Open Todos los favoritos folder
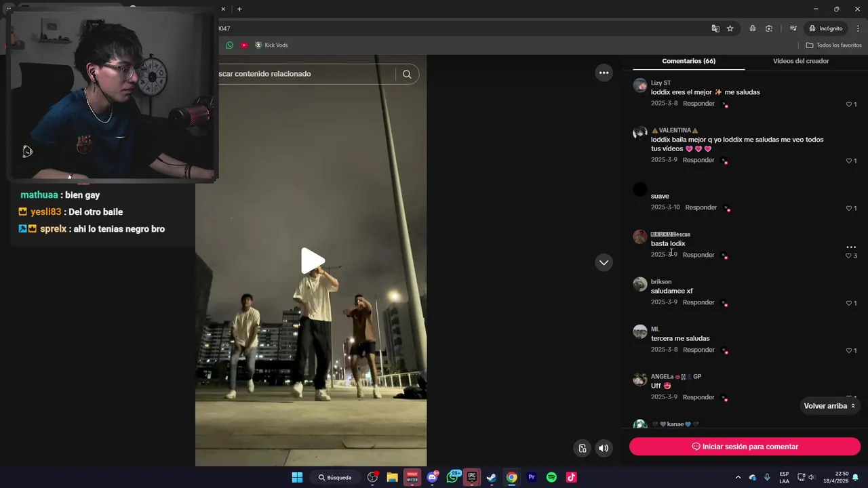The width and height of the screenshot is (868, 488). tap(833, 45)
